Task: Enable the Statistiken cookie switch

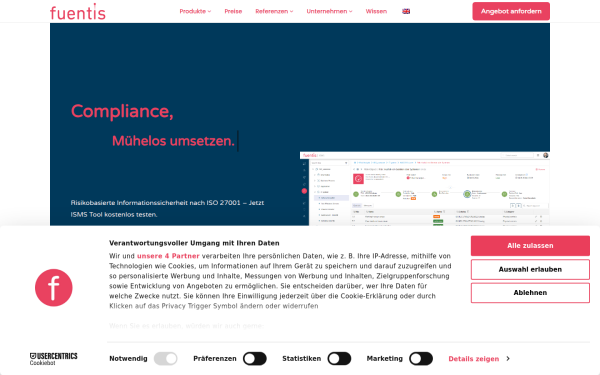Action: point(339,359)
